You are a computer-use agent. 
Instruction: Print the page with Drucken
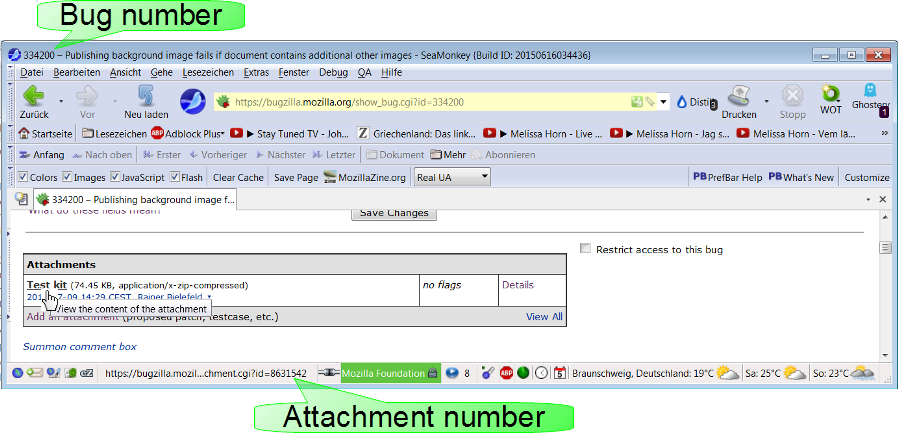coord(739,102)
